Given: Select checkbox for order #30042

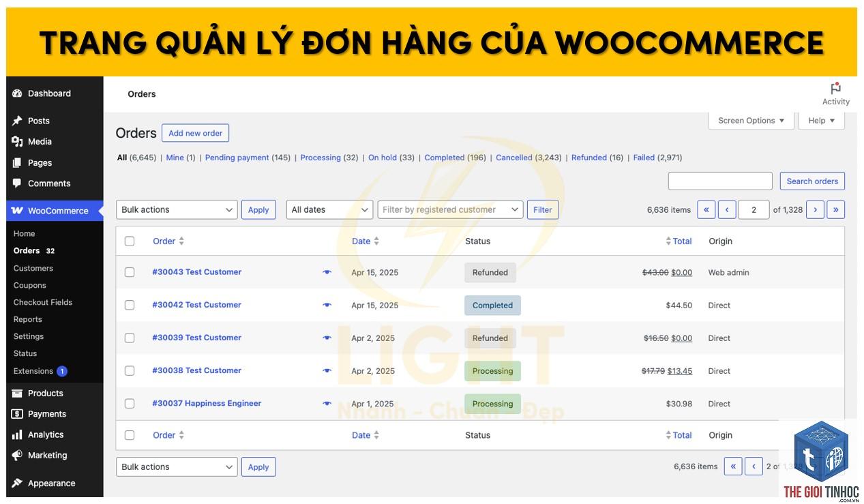Looking at the screenshot, I should coord(130,305).
